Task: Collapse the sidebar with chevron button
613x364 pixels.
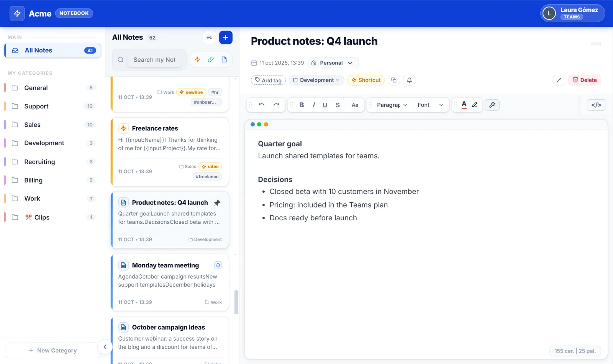Action: [x=105, y=347]
